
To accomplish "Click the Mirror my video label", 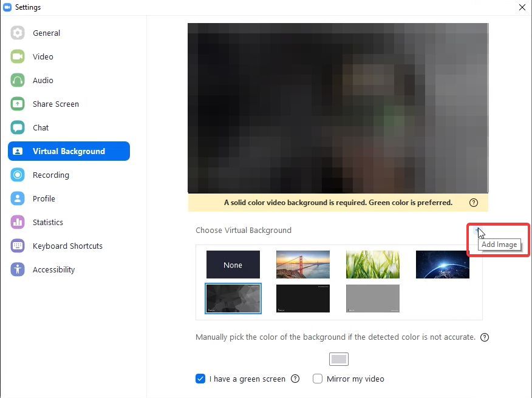I will point(355,379).
